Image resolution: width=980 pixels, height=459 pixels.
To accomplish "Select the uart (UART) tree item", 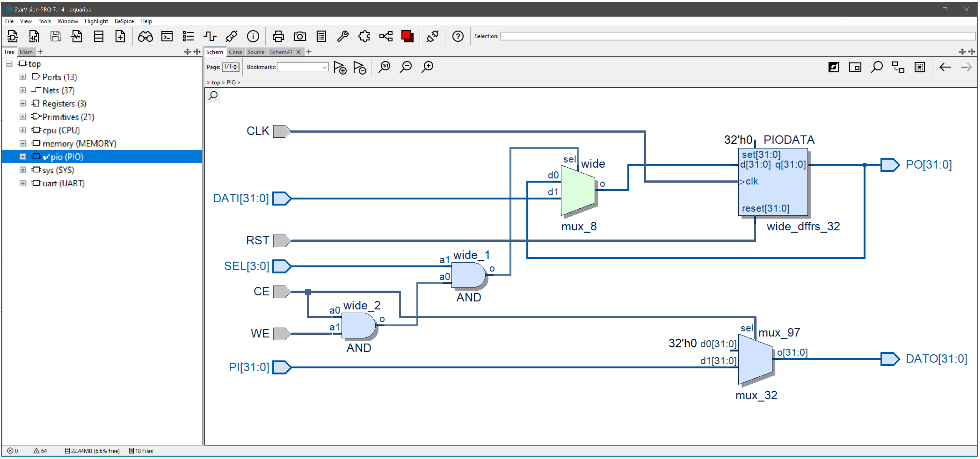I will click(x=63, y=183).
